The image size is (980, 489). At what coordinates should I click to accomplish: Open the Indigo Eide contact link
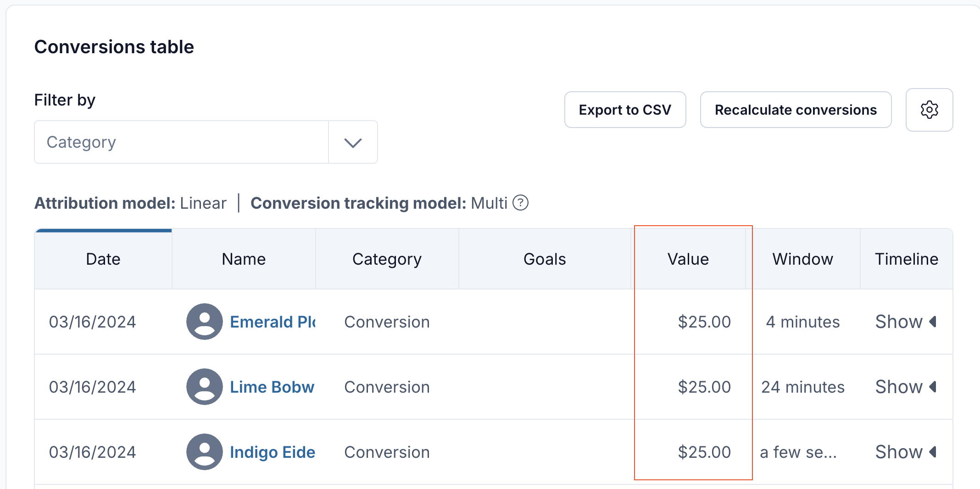point(273,452)
